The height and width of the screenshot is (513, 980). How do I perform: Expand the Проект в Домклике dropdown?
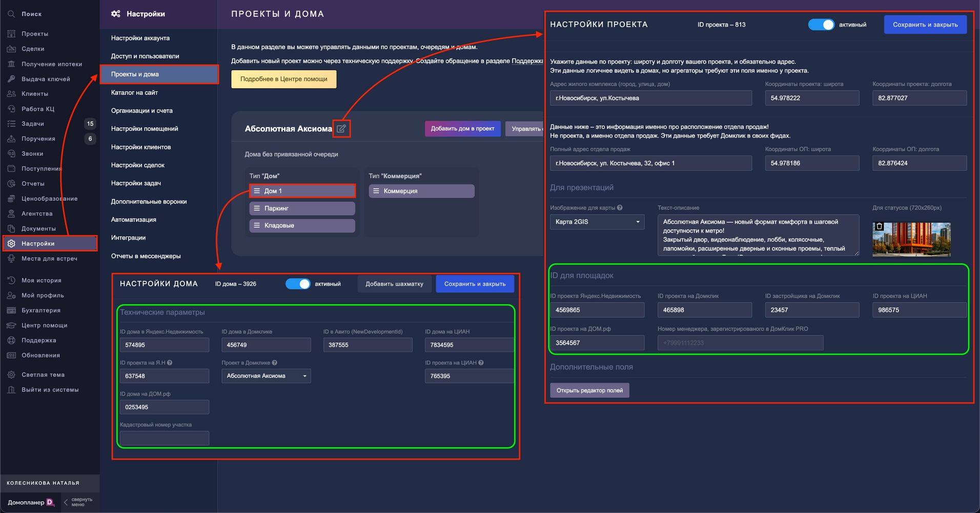(x=266, y=376)
